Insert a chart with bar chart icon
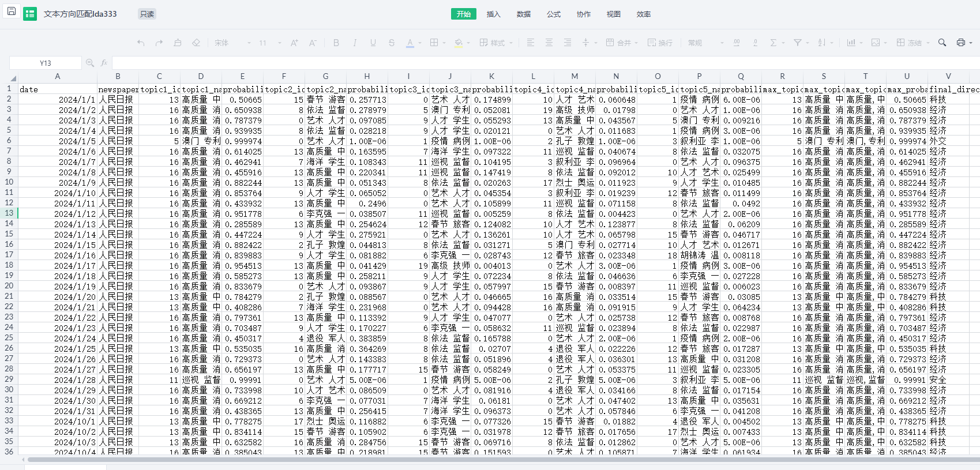980x470 pixels. click(851, 43)
